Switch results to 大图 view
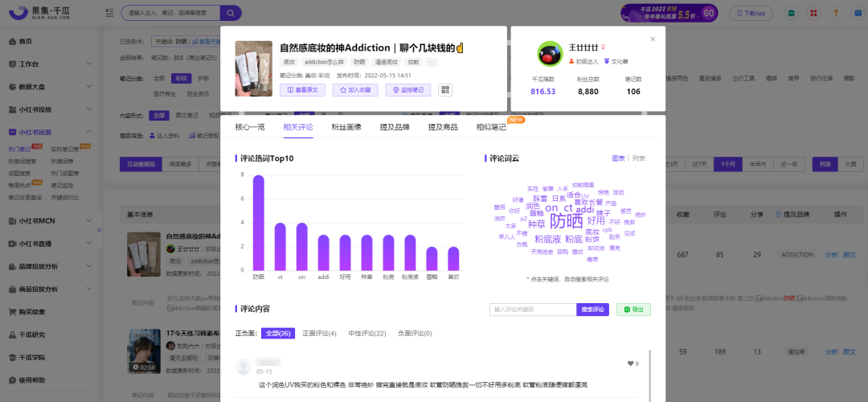This screenshot has height=402, width=868. tap(850, 164)
